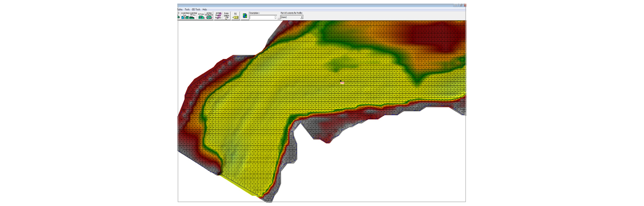
Task: Expand Plot WS extents for Profile dropdown
Action: pos(301,17)
